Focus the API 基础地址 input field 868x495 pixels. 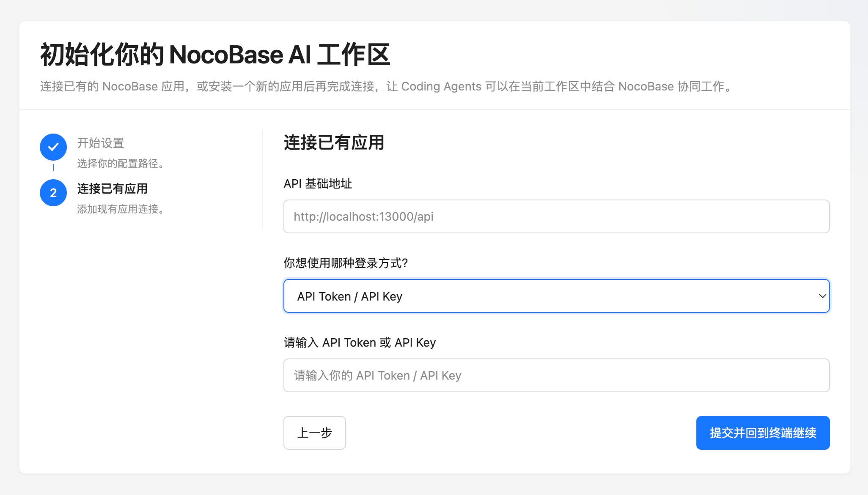click(556, 216)
